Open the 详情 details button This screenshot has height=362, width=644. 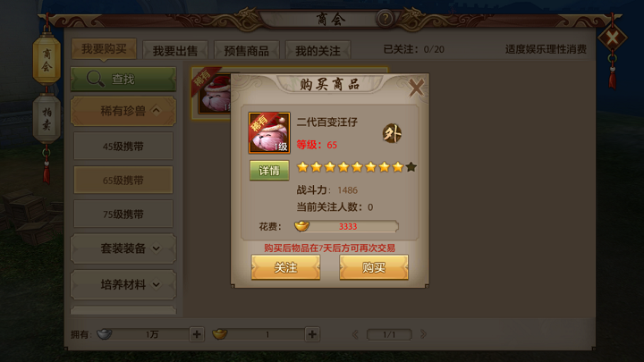tap(269, 171)
